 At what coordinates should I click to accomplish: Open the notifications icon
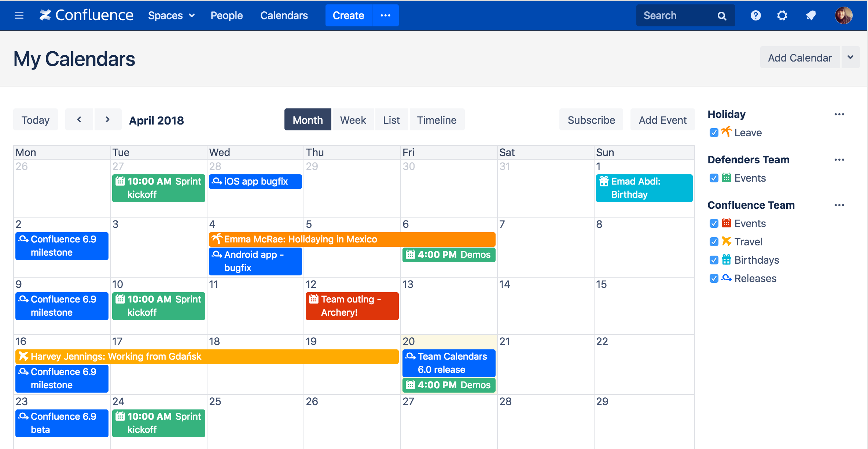(810, 15)
